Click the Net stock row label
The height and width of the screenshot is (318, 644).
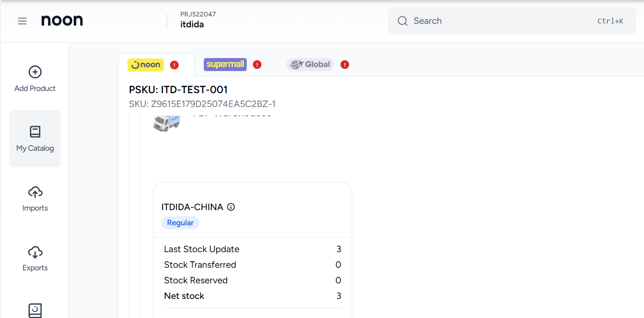(x=184, y=296)
